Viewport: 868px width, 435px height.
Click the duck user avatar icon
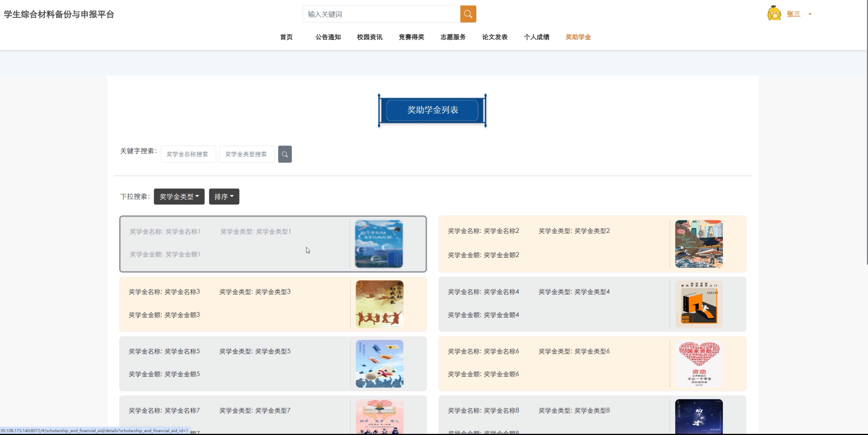[774, 14]
